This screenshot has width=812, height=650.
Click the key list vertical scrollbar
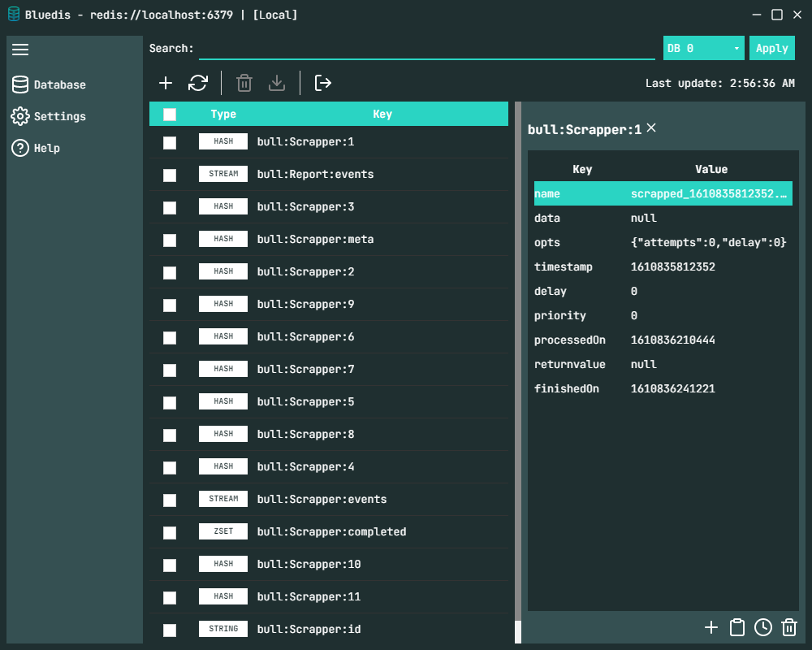click(x=517, y=366)
